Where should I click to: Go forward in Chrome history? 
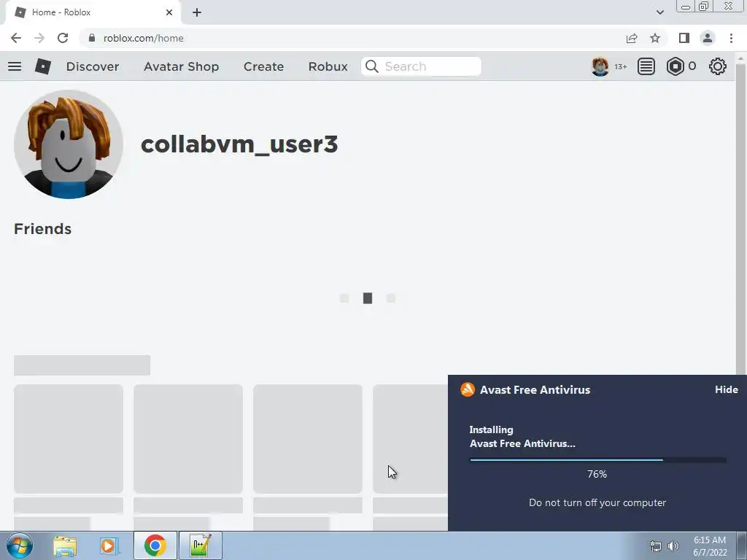pos(39,38)
